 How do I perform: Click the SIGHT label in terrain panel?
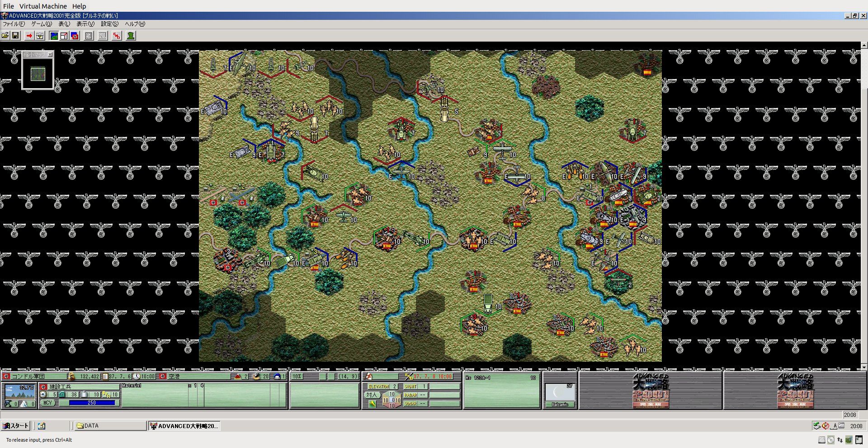pyautogui.click(x=410, y=387)
